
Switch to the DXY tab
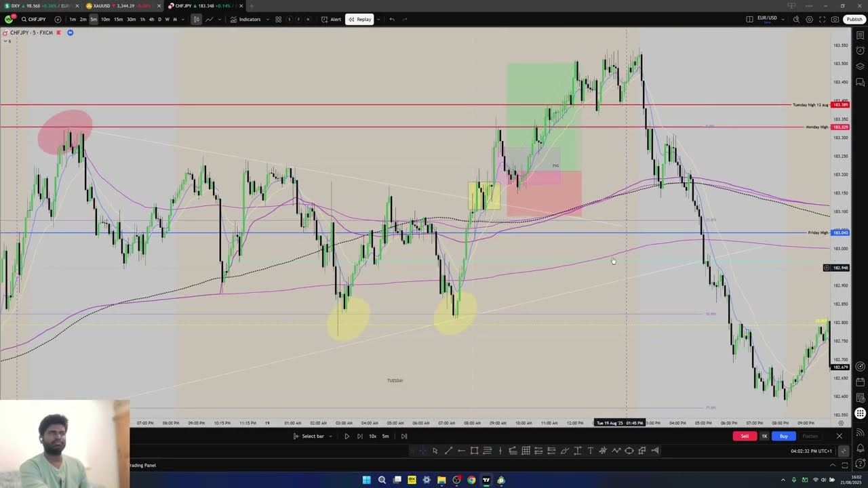coord(37,5)
